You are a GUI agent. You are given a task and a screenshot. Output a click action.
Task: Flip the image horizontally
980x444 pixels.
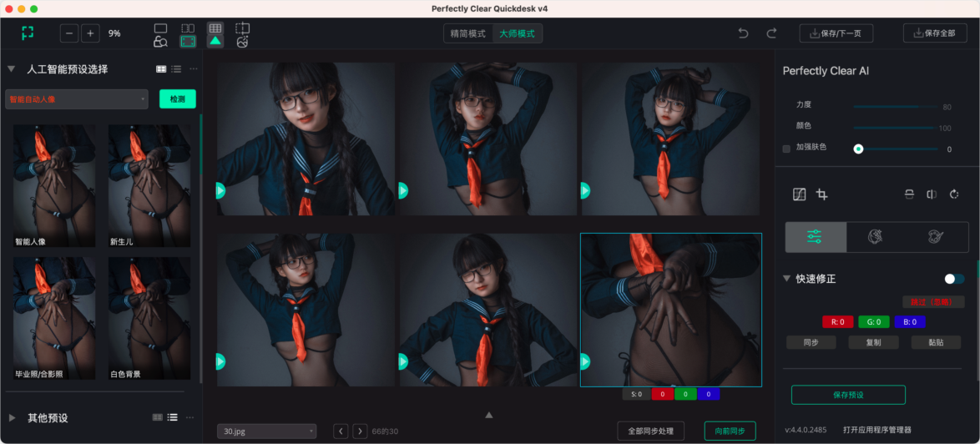tap(932, 194)
